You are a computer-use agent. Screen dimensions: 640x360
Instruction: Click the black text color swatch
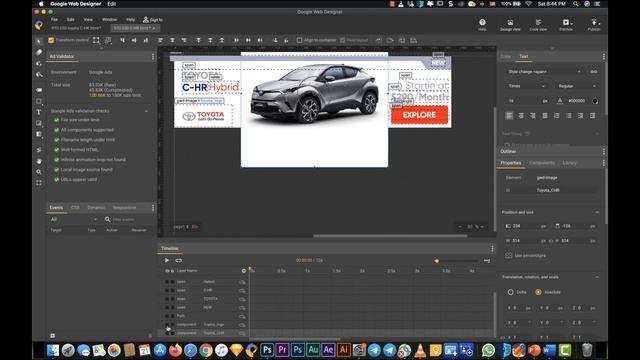(x=595, y=101)
